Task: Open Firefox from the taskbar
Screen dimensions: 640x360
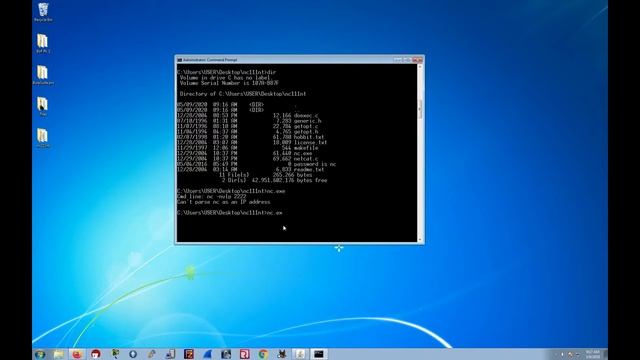Action: 77,354
